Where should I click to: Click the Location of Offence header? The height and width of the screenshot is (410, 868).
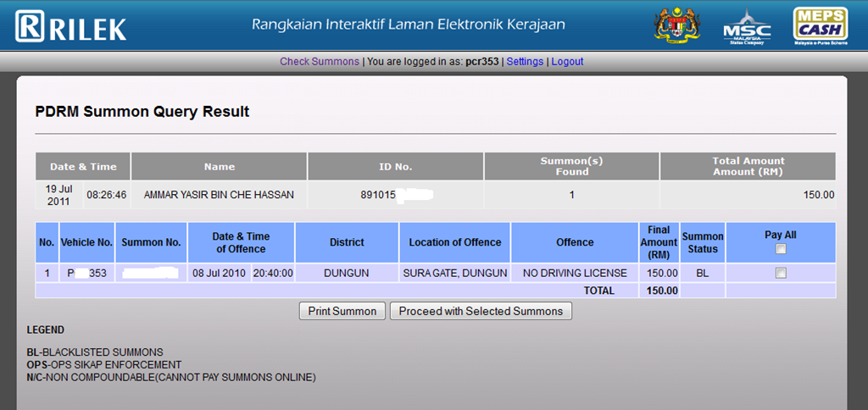[x=455, y=242]
